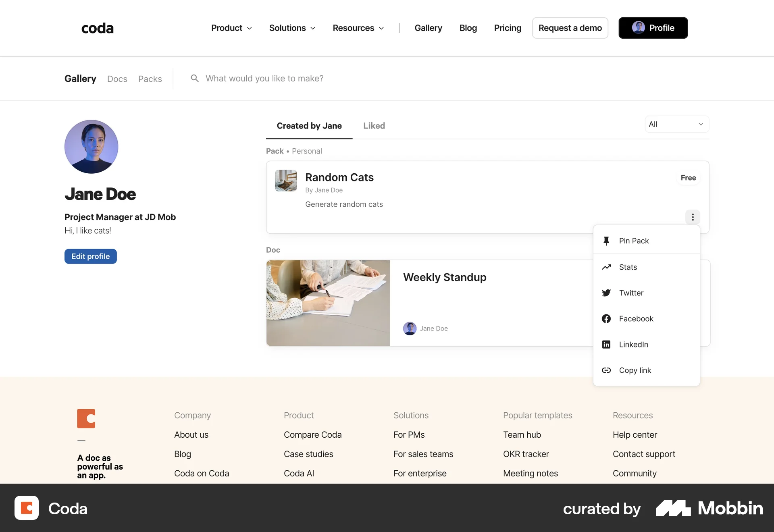Screen dimensions: 774x532
Task: Click the Edit profile button
Action: tap(90, 256)
